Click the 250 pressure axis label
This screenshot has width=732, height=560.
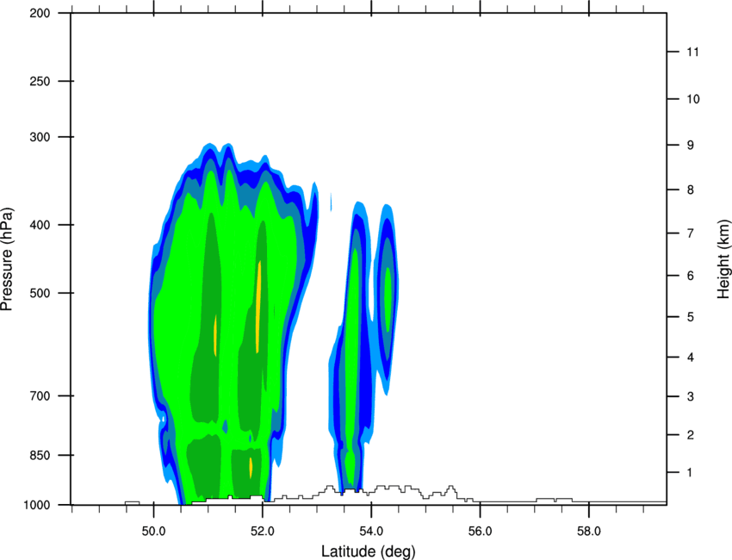pos(40,81)
